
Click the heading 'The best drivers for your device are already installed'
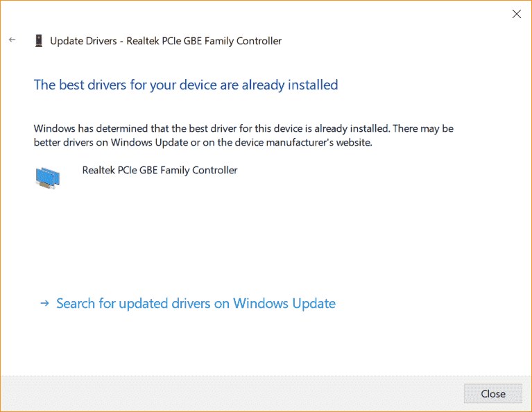point(186,85)
